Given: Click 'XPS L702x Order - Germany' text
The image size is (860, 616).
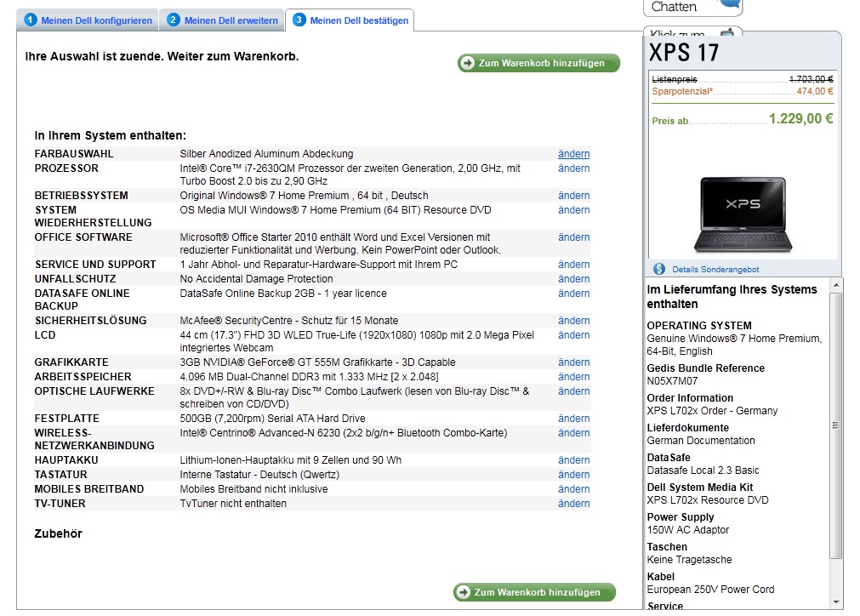Looking at the screenshot, I should (x=712, y=411).
